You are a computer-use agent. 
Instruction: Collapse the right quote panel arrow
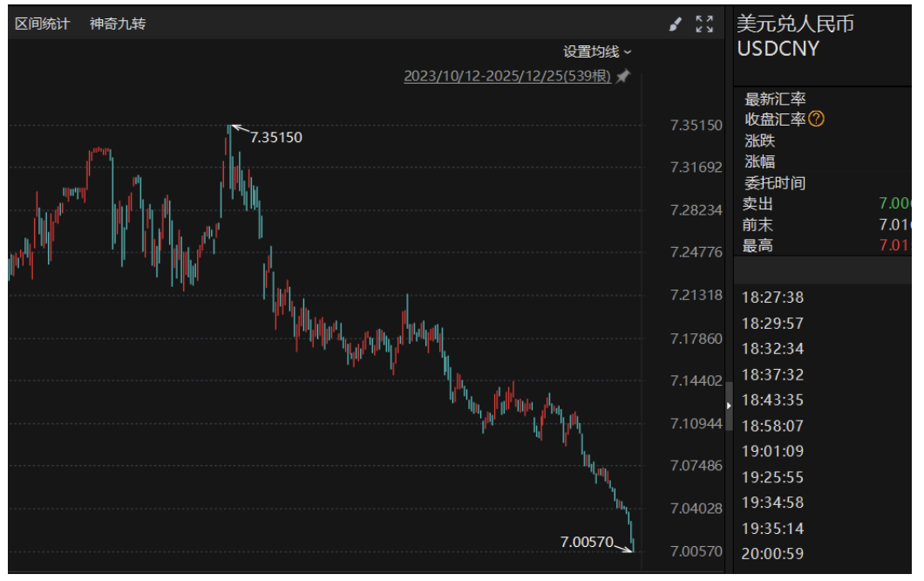[730, 406]
